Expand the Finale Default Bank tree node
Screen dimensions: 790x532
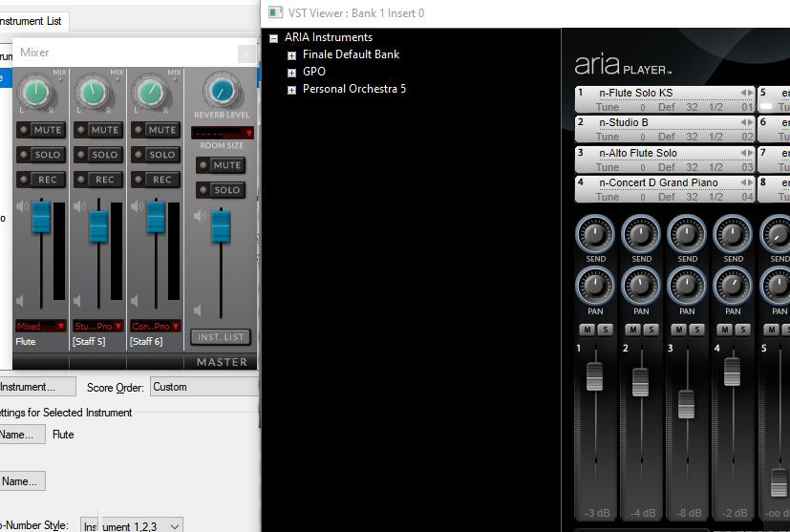[x=292, y=55]
